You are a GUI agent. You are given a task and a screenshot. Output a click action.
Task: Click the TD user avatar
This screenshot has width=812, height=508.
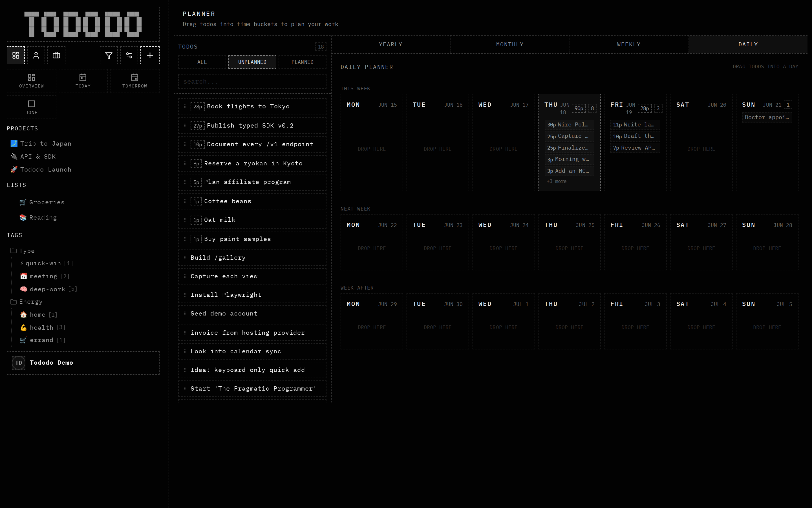coord(18,363)
